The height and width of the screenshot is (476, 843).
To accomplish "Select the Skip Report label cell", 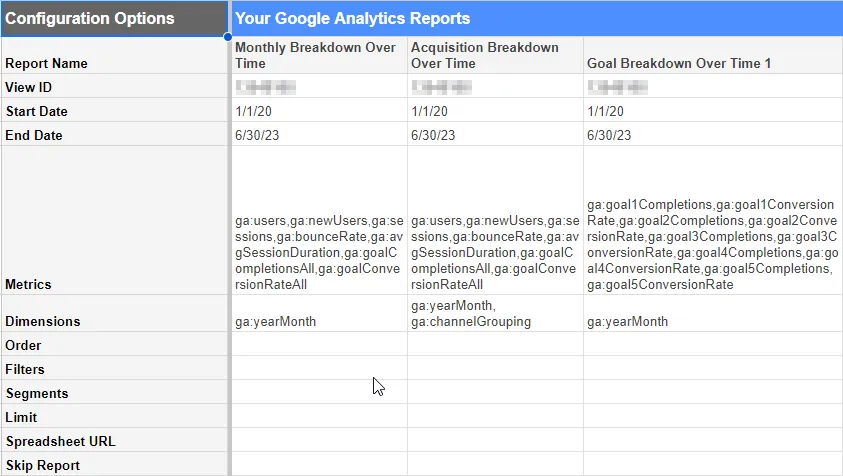I will coord(114,464).
